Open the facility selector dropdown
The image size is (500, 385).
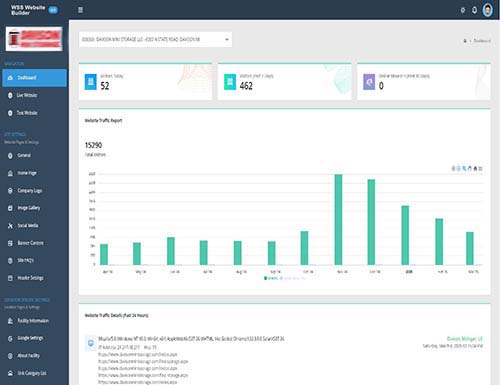pos(155,39)
